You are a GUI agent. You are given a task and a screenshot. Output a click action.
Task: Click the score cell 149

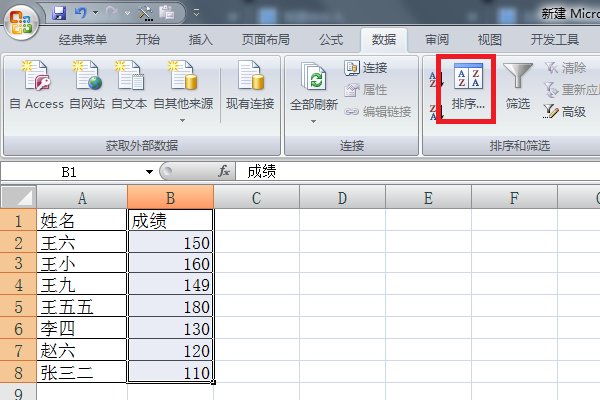[x=170, y=284]
